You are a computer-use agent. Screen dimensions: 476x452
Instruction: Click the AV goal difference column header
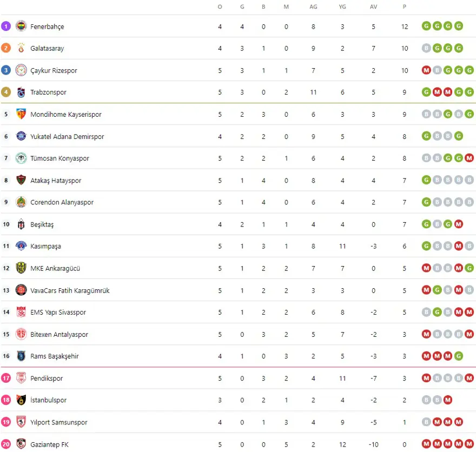[x=373, y=6]
